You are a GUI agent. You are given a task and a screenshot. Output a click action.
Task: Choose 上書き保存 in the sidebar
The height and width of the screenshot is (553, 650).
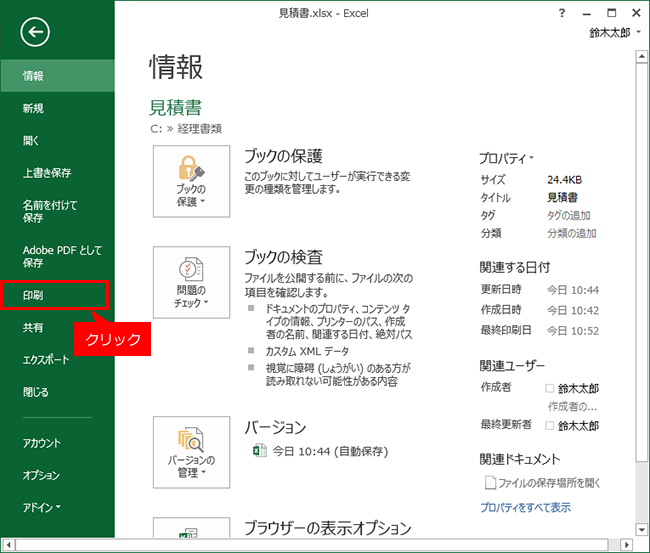(x=57, y=173)
